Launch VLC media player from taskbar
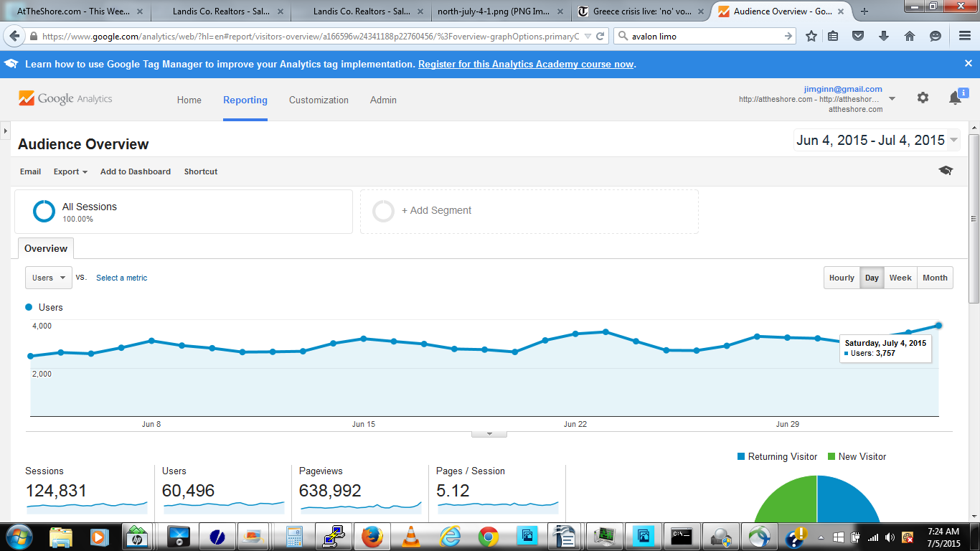Screen dimensions: 980x551 [x=411, y=536]
